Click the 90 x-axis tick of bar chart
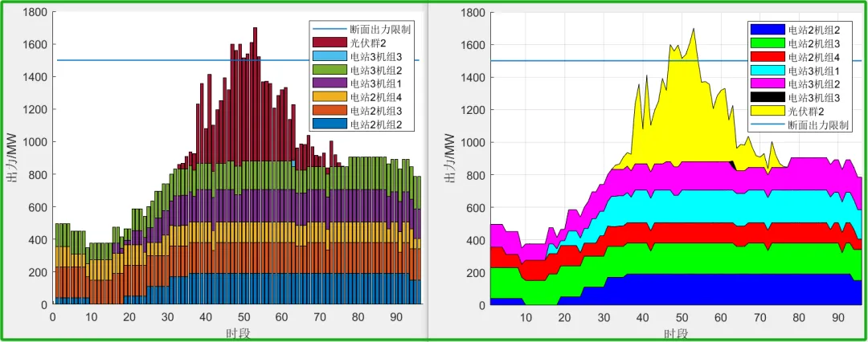Screen dimensions: 868x342 click(x=398, y=318)
